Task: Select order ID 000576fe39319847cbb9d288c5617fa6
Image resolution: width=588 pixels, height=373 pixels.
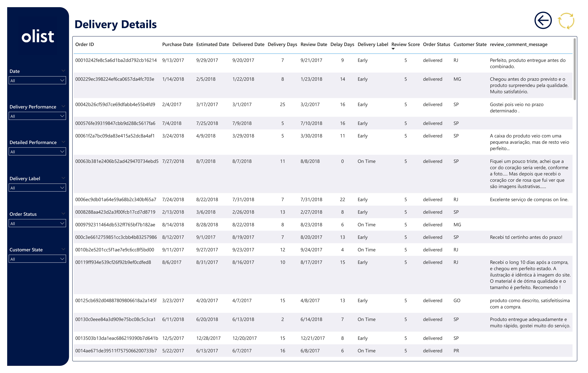Action: (x=115, y=123)
